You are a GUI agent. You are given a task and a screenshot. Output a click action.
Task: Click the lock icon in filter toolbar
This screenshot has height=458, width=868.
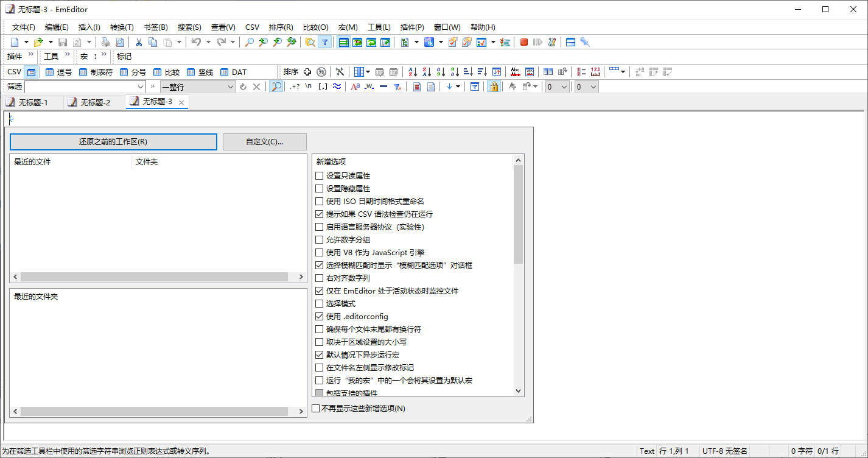[494, 86]
